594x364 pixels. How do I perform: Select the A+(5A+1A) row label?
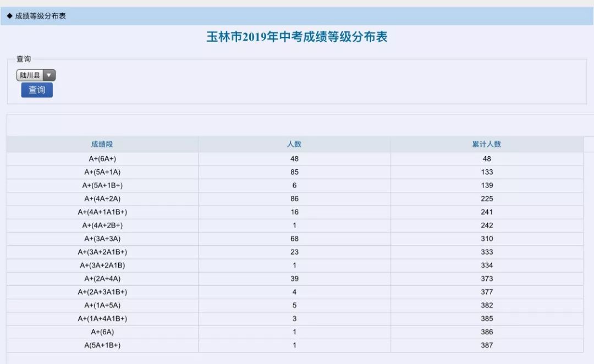pos(102,172)
